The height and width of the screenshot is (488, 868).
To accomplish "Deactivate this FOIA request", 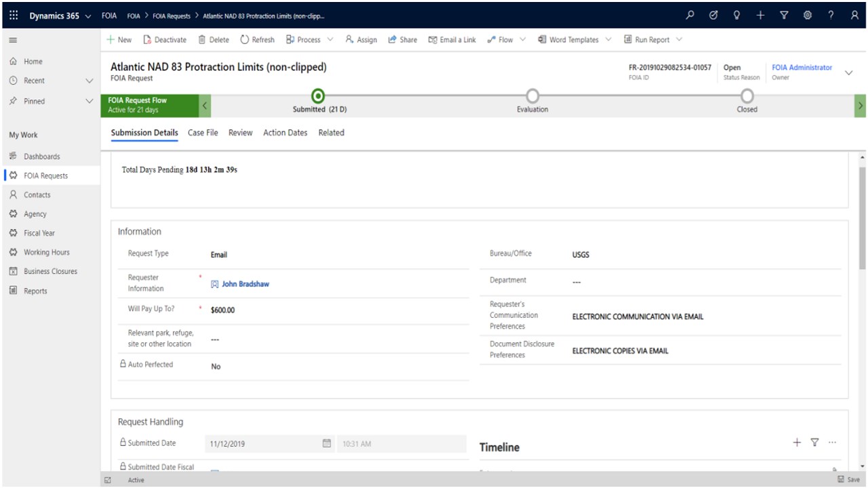I will pyautogui.click(x=165, y=40).
